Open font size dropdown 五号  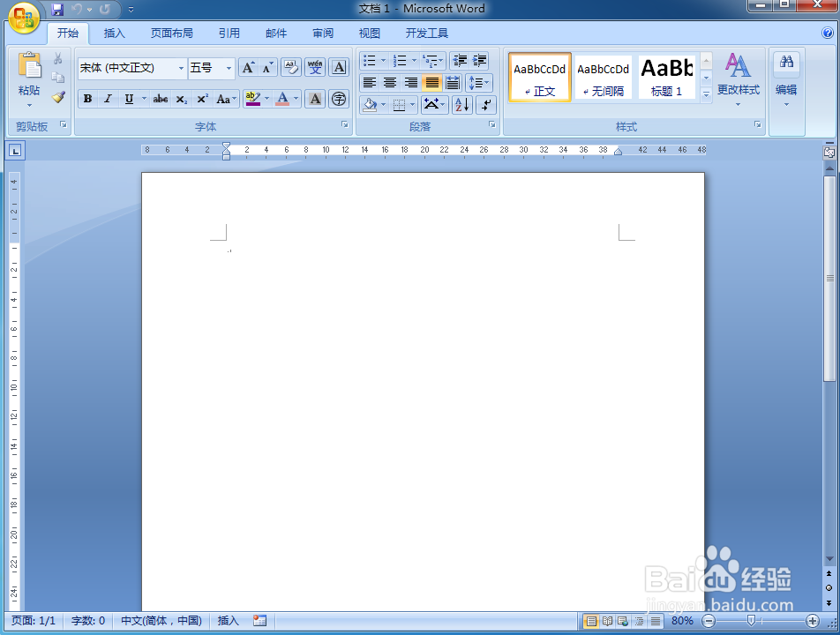[229, 69]
